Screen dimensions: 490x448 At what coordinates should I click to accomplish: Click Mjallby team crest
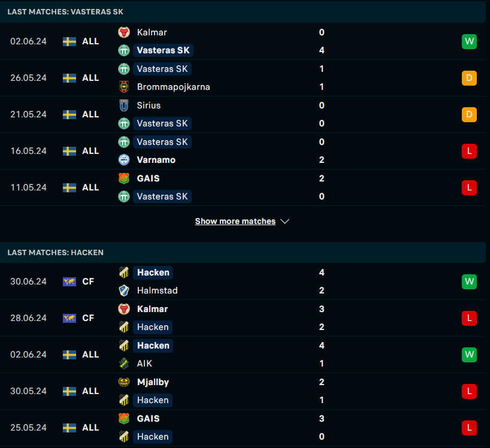(124, 382)
